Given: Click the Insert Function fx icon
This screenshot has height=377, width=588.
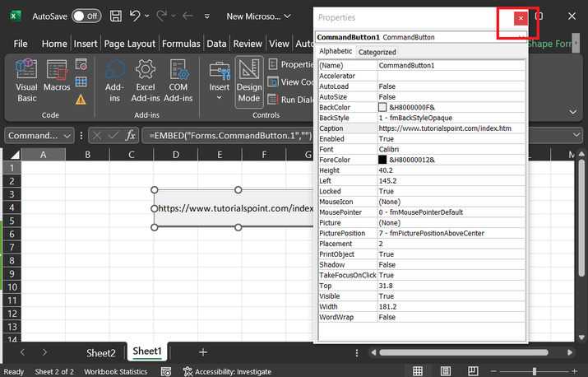Looking at the screenshot, I should (x=131, y=135).
